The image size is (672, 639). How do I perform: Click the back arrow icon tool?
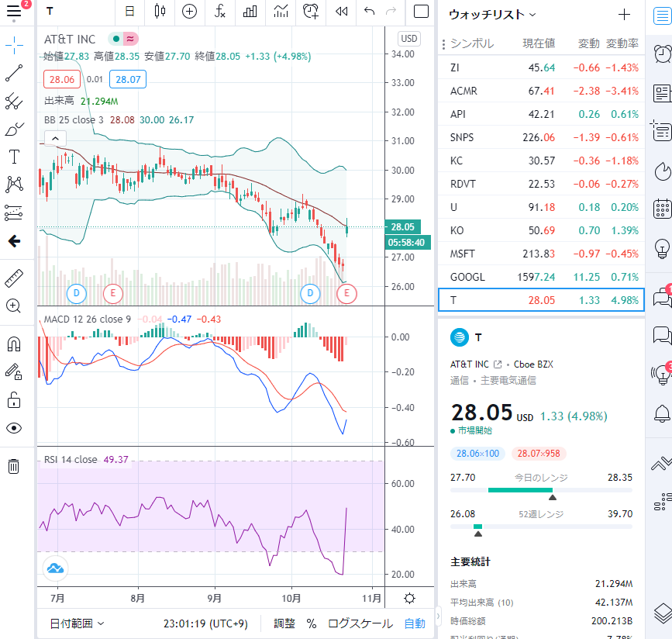coord(14,241)
